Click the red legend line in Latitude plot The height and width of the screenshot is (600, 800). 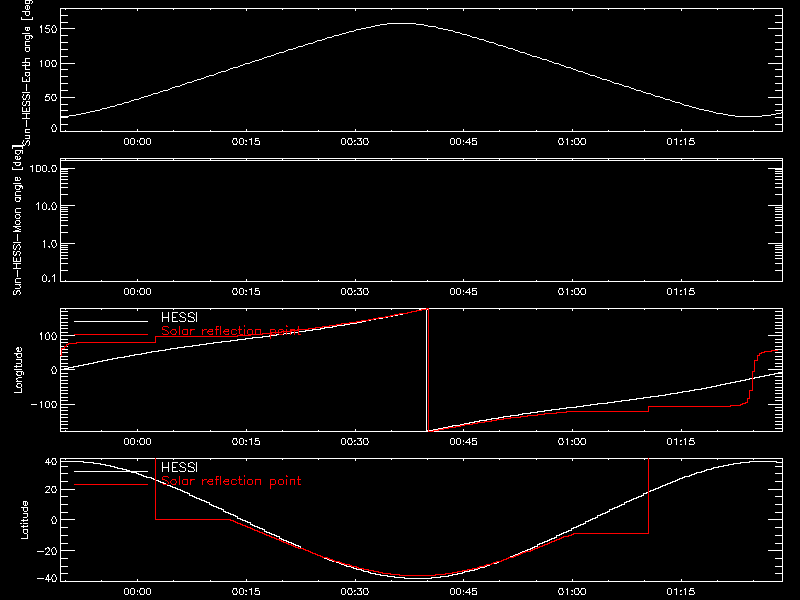click(111, 484)
